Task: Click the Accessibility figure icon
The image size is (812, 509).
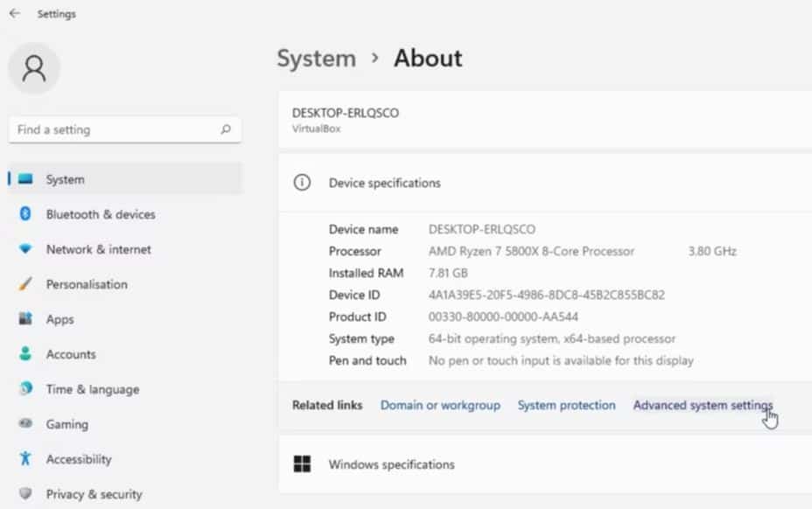Action: (25, 459)
